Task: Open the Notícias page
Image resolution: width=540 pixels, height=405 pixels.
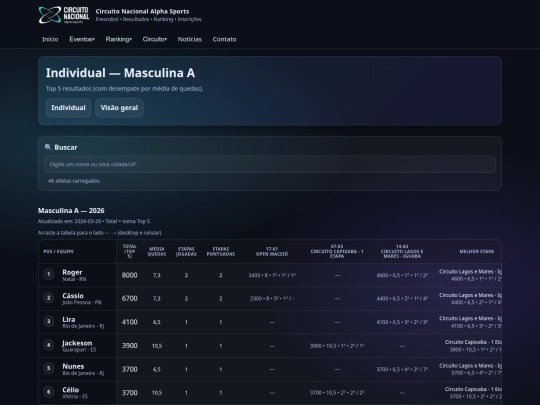Action: [x=190, y=39]
